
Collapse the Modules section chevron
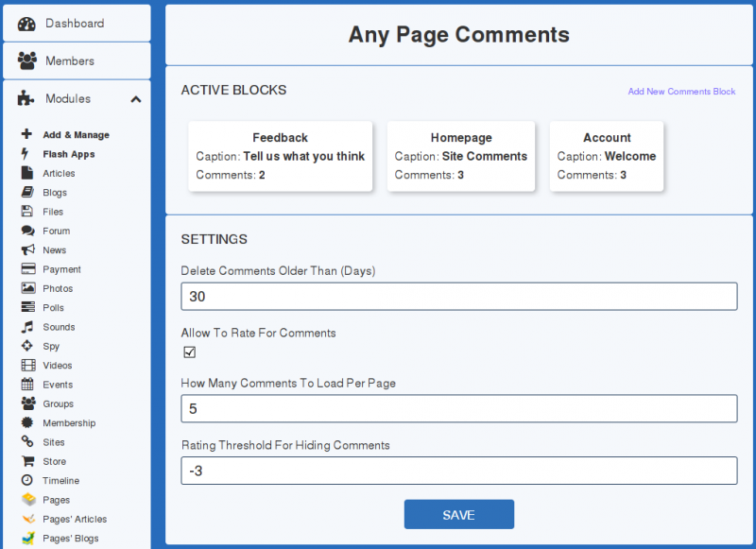136,99
